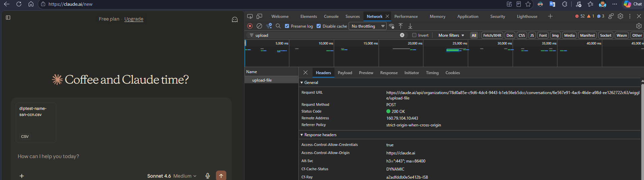This screenshot has width=644, height=180.
Task: Toggle device emulation mode
Action: click(259, 16)
